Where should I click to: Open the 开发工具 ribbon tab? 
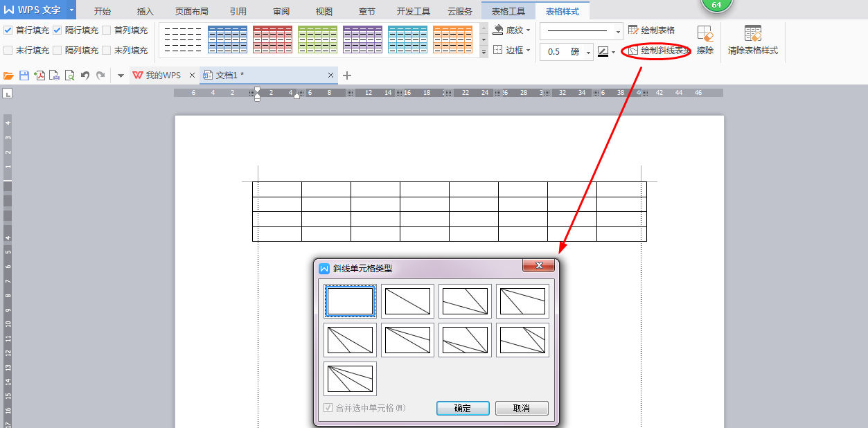point(414,11)
